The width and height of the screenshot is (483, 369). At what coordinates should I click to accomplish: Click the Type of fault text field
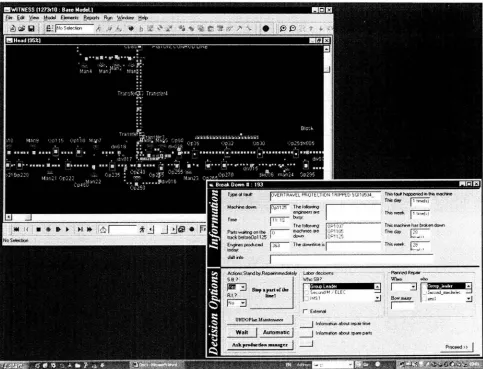point(325,195)
